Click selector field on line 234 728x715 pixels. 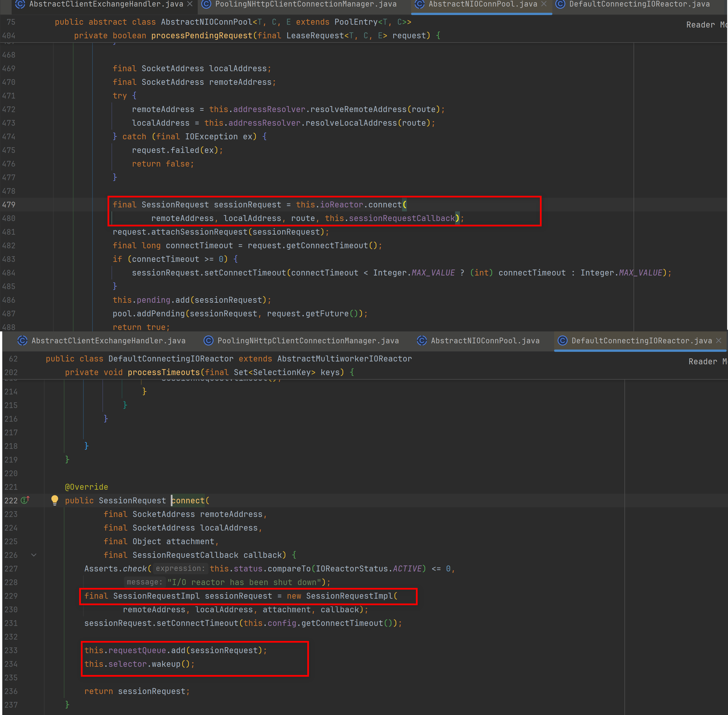point(128,664)
